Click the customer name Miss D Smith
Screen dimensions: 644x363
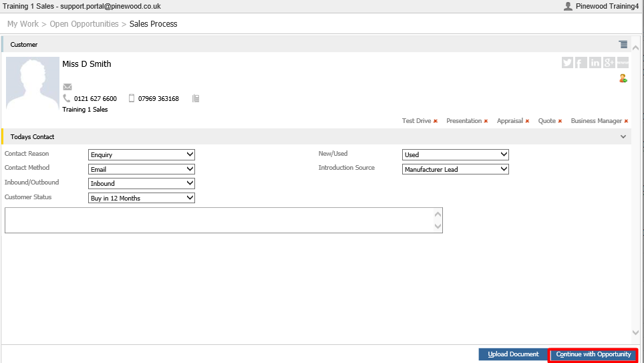pyautogui.click(x=87, y=64)
